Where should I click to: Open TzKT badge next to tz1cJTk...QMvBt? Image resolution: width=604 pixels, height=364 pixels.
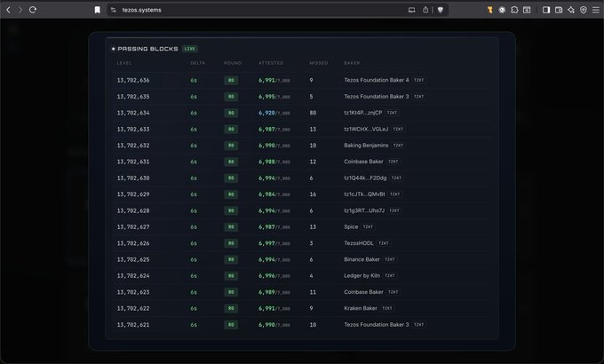click(x=395, y=194)
